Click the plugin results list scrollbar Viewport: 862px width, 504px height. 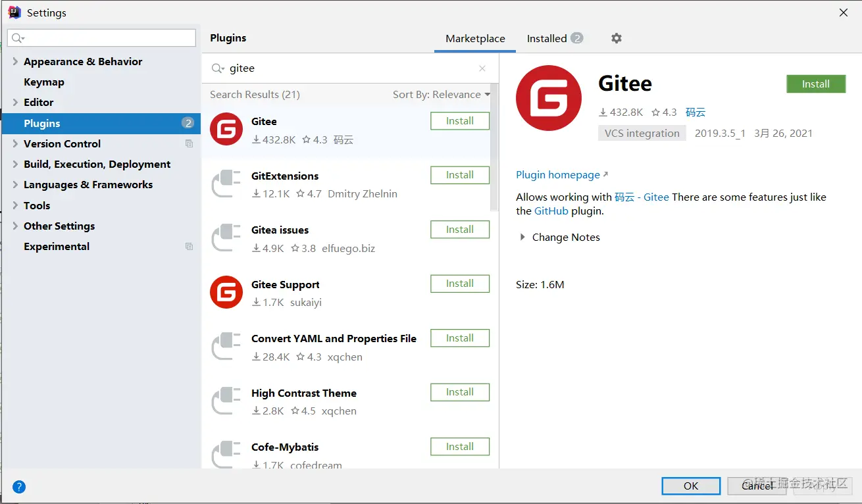[495, 148]
